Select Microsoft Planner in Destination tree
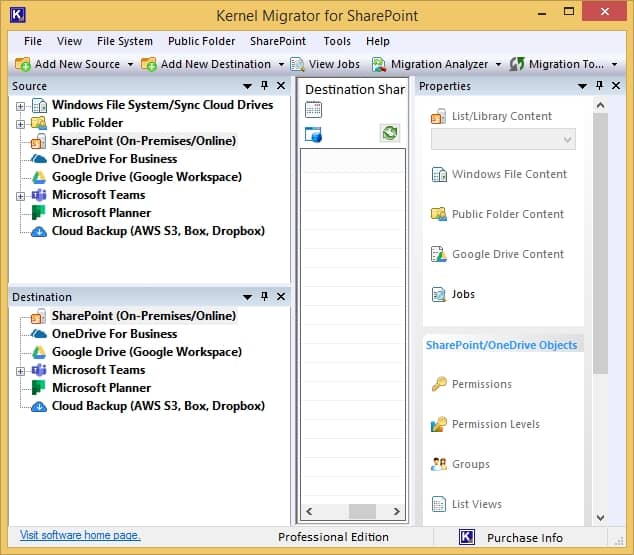The width and height of the screenshot is (634, 555). (x=101, y=388)
